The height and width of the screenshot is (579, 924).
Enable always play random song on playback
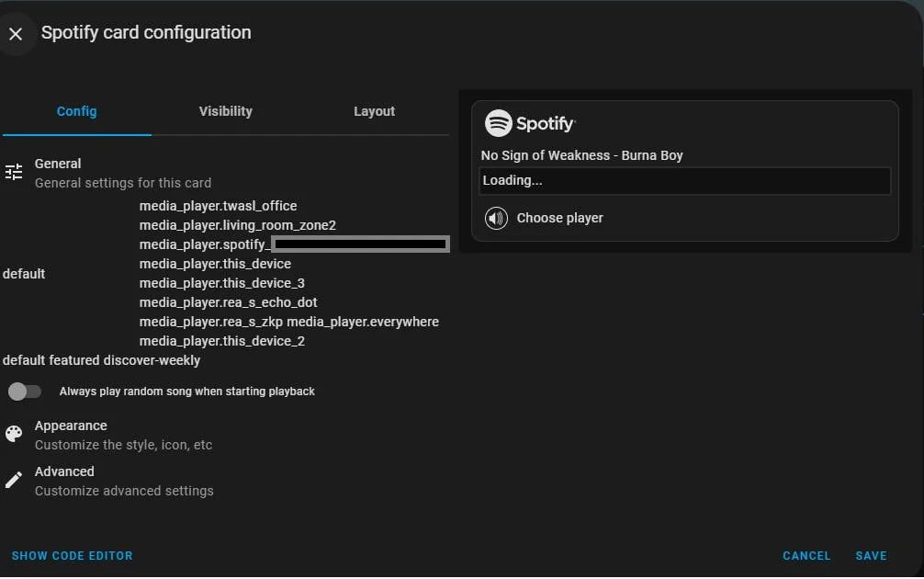click(x=25, y=391)
